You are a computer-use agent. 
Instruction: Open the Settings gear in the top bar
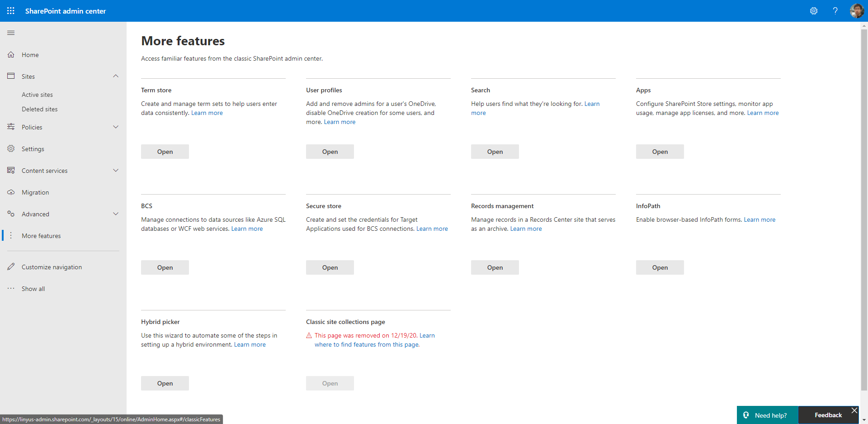pyautogui.click(x=814, y=11)
